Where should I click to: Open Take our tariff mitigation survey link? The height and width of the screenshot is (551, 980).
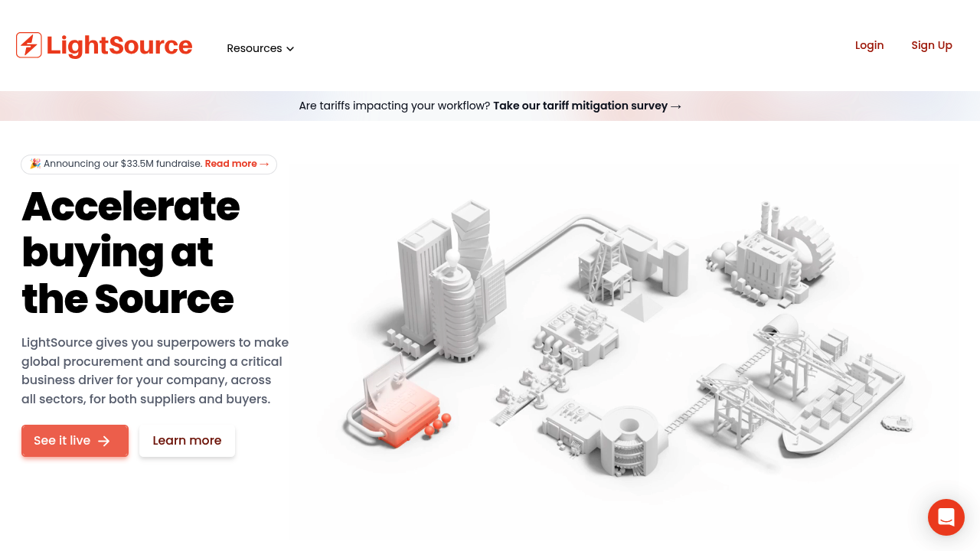[x=580, y=106]
